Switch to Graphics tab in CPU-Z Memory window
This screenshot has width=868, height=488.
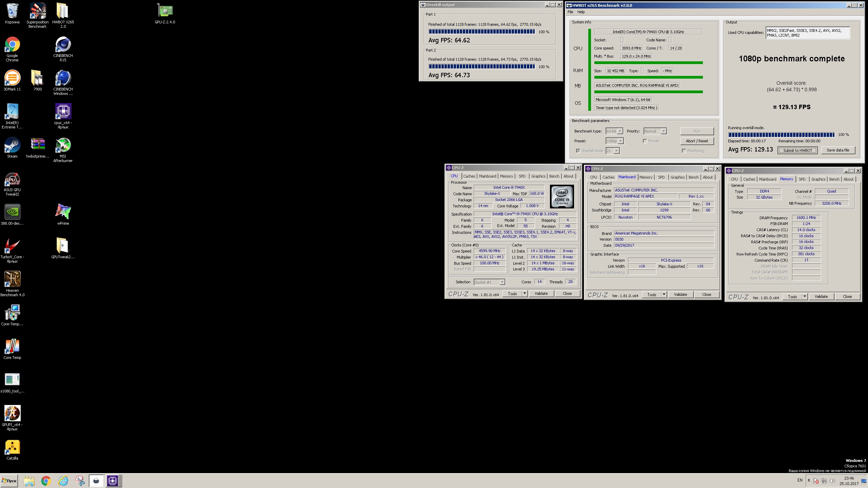pos(818,179)
